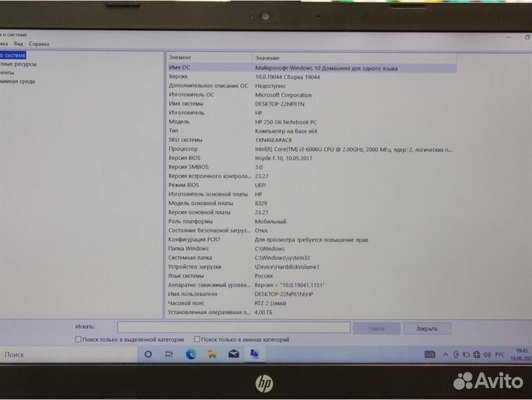Select value 'DESKTOP-22NP81N' in Имя системы row
The width and height of the screenshot is (532, 400).
(x=280, y=104)
